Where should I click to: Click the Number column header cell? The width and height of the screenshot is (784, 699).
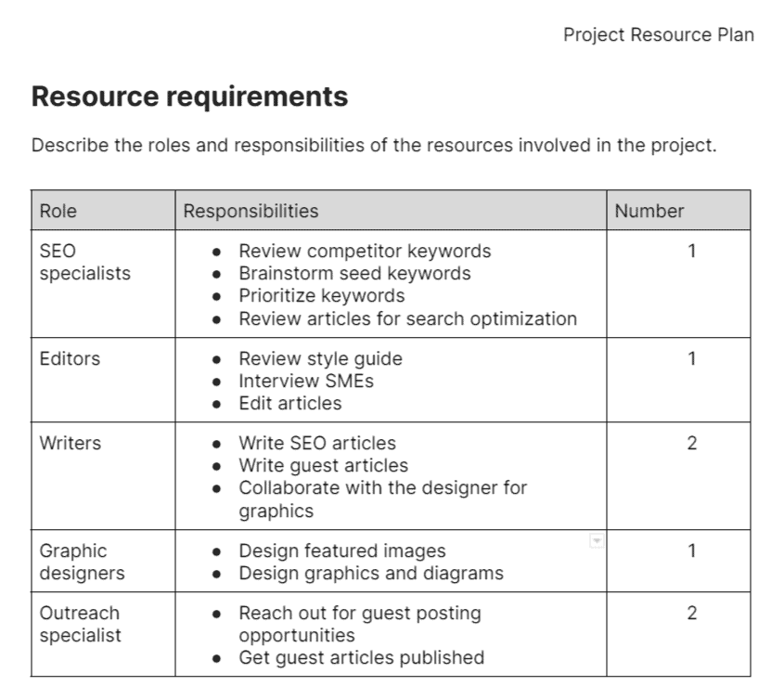[x=648, y=211]
